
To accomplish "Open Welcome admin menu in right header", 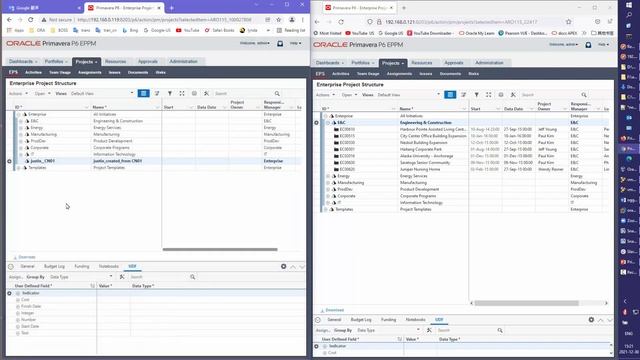I will click(x=563, y=44).
